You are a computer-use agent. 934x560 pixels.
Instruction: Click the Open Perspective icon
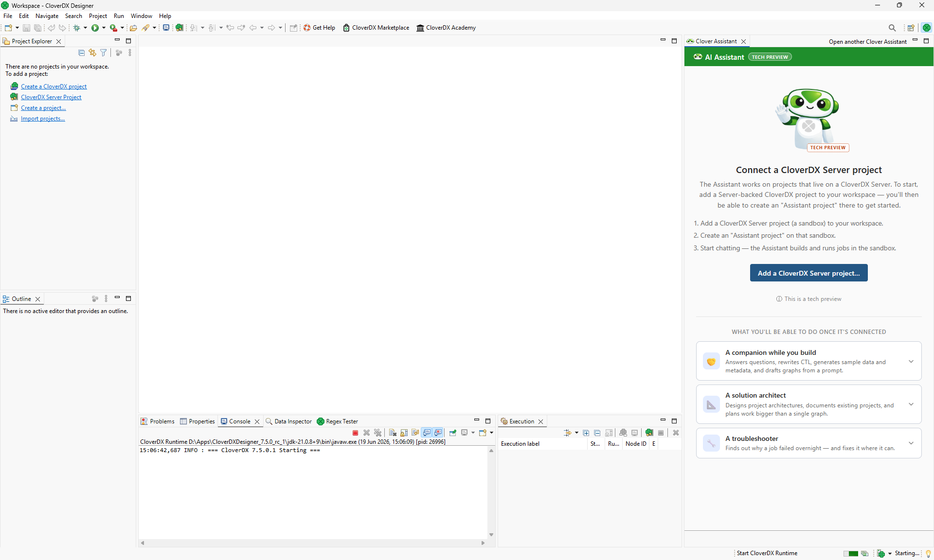click(x=911, y=28)
